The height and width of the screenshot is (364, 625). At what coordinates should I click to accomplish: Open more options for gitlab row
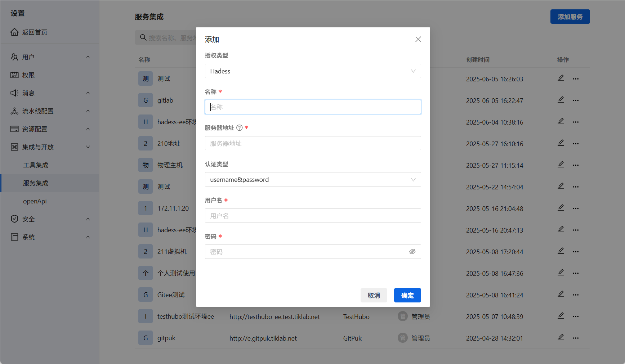point(576,100)
